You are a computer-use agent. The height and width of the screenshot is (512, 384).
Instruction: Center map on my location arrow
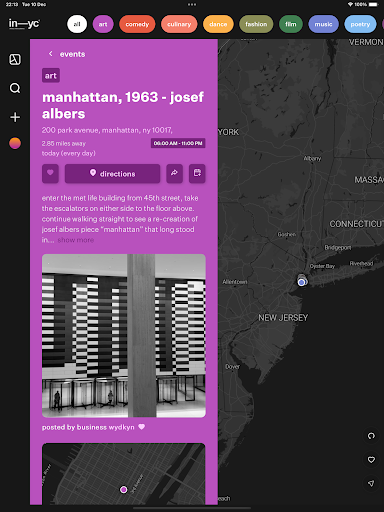point(371,483)
